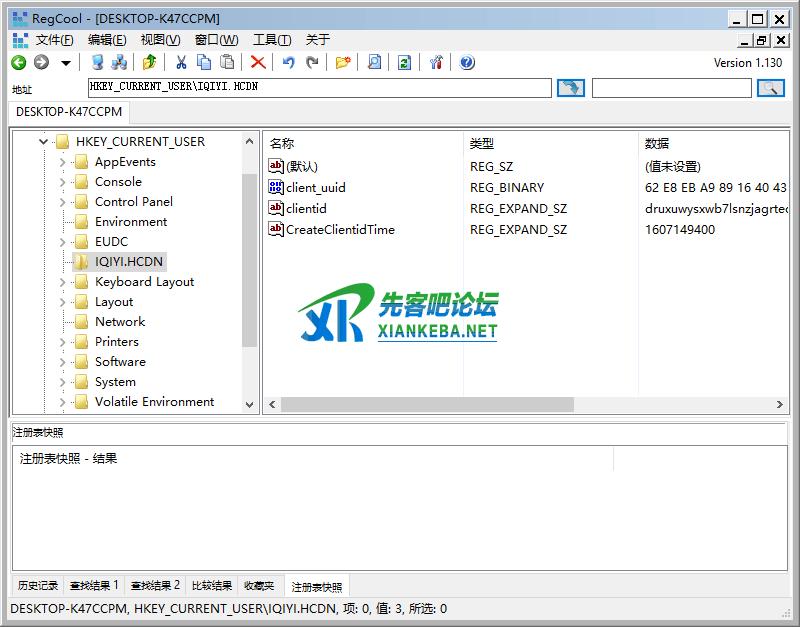Select the client_uuid registry value

(x=315, y=187)
